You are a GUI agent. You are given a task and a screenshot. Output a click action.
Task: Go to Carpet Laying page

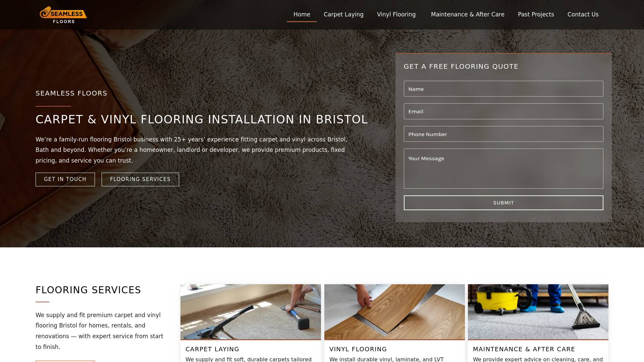[343, 14]
